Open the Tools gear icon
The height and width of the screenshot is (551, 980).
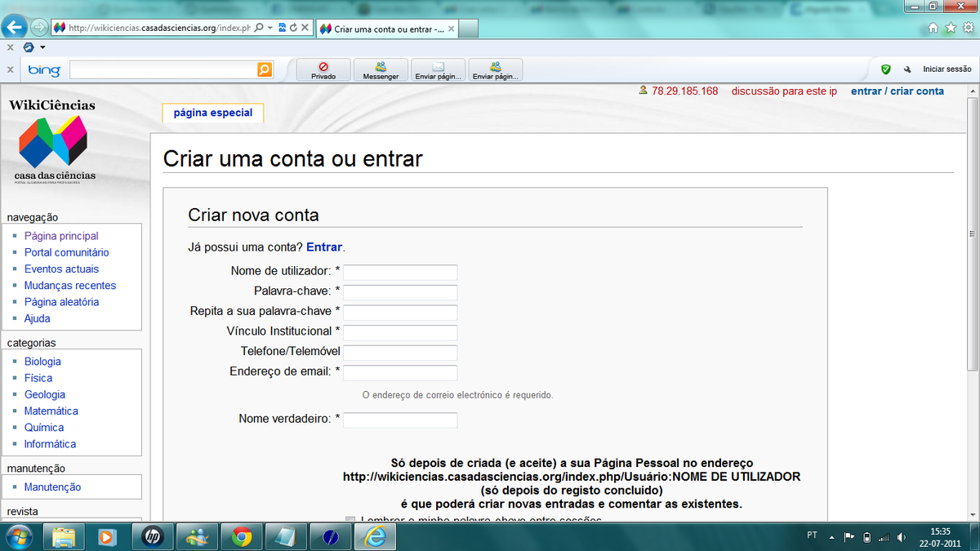point(968,28)
